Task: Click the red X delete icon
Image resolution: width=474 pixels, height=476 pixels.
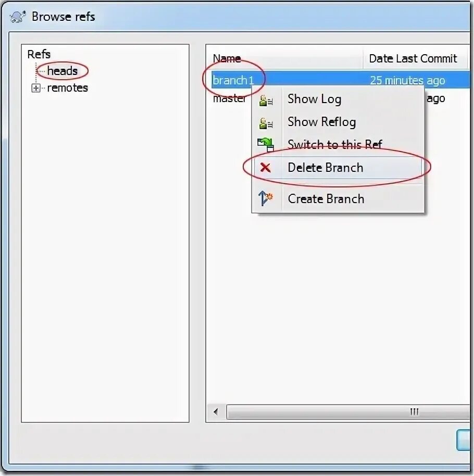Action: click(266, 167)
